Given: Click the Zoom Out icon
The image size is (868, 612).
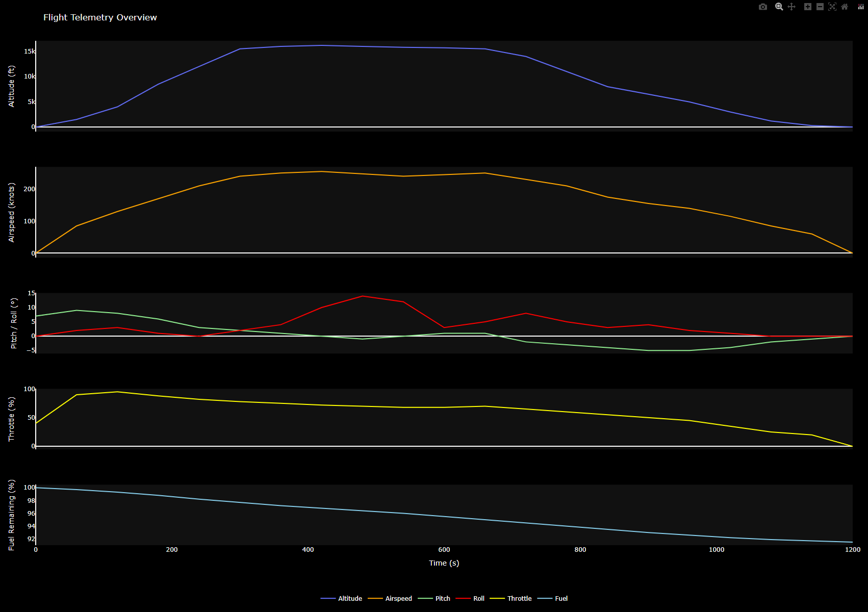Looking at the screenshot, I should [820, 7].
